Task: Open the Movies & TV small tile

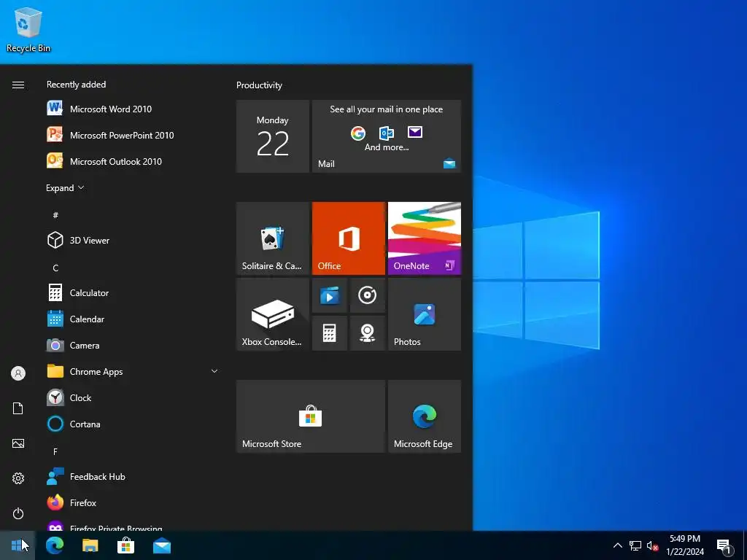Action: point(330,295)
